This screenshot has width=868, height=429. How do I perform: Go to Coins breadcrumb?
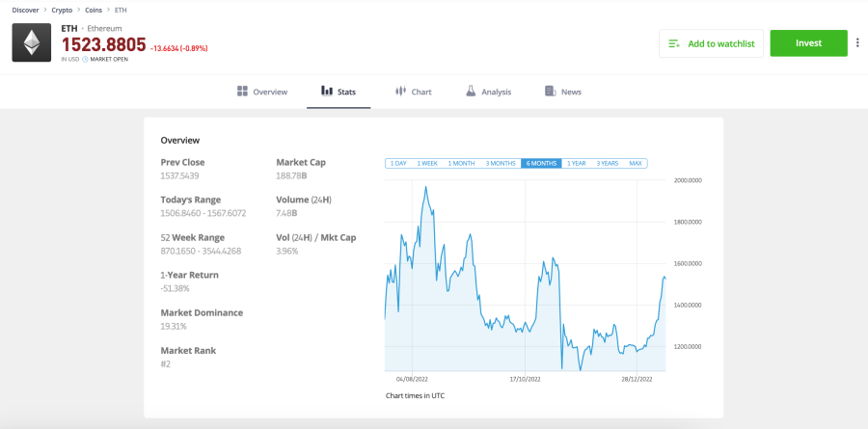94,10
